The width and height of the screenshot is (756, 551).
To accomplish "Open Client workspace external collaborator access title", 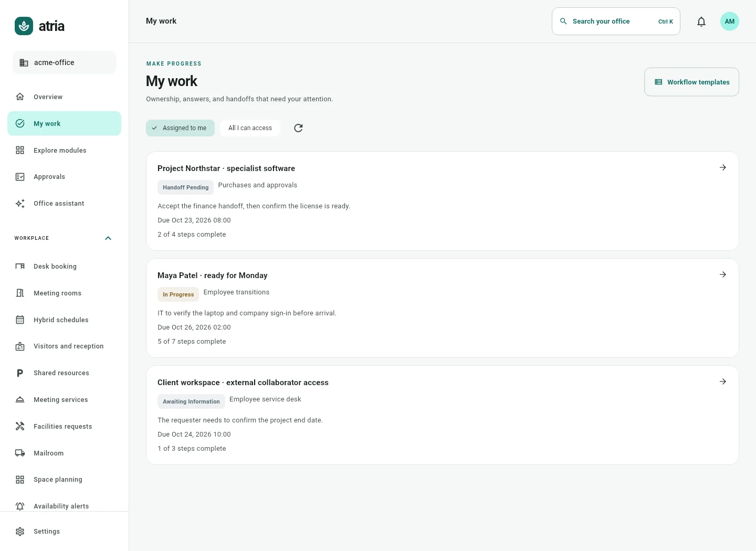I will click(x=243, y=383).
